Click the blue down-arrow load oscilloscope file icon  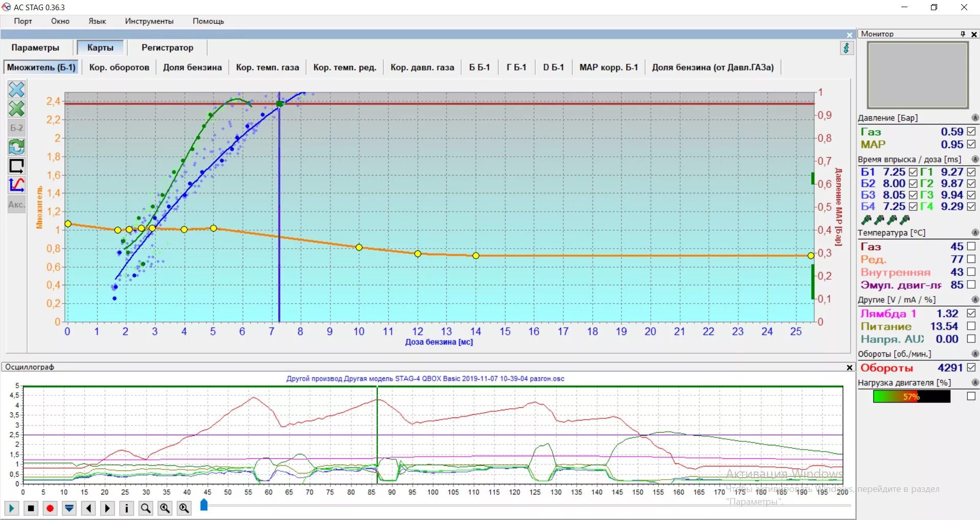coord(69,508)
